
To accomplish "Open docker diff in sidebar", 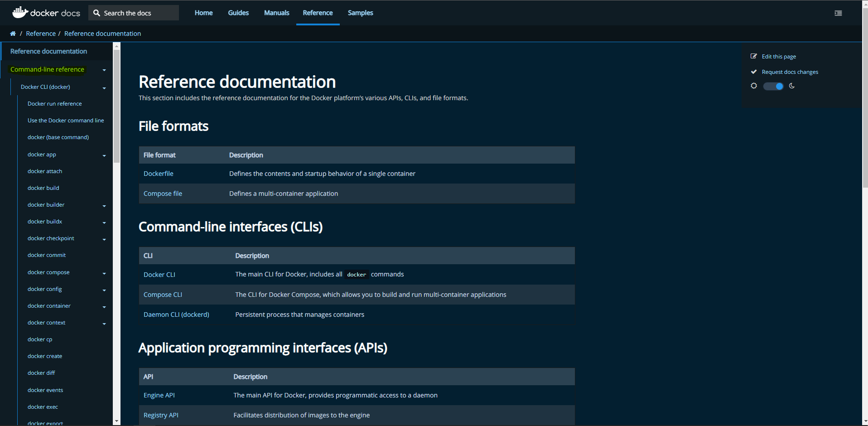I will pos(41,373).
